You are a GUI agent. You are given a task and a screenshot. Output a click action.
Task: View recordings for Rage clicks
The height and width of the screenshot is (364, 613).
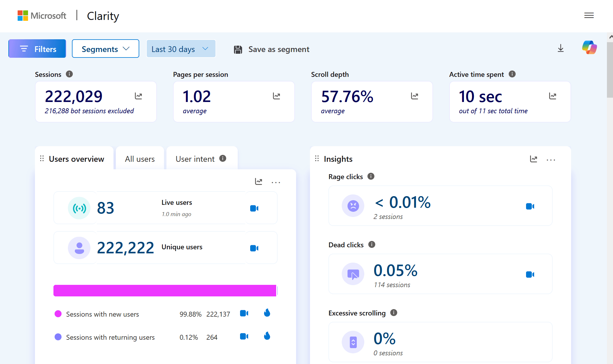530,206
